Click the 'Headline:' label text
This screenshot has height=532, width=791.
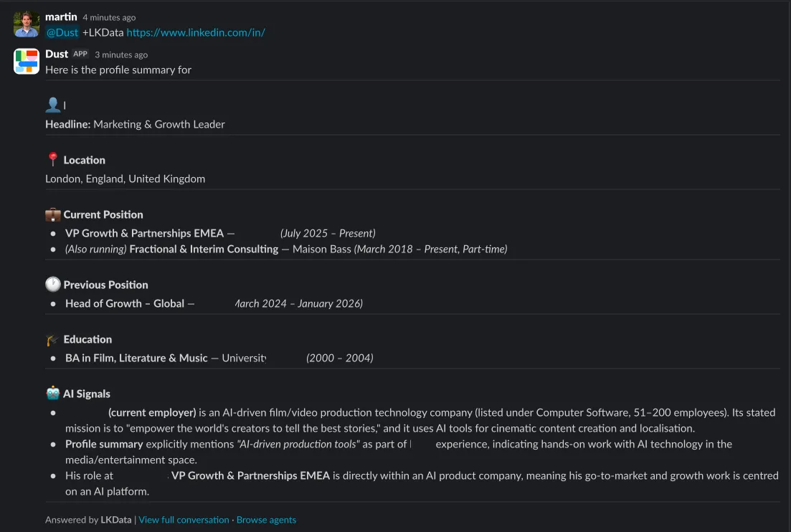click(x=67, y=124)
